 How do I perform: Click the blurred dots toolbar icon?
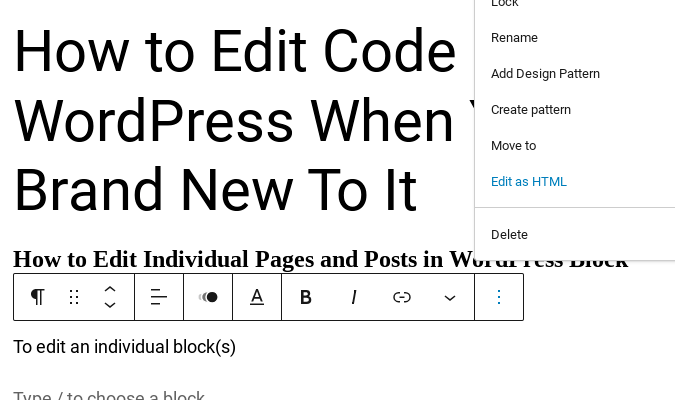[208, 297]
